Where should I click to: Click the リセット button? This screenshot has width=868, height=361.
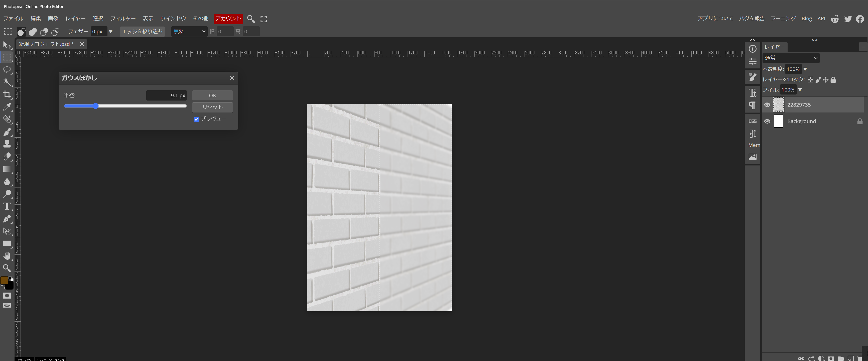click(x=212, y=107)
